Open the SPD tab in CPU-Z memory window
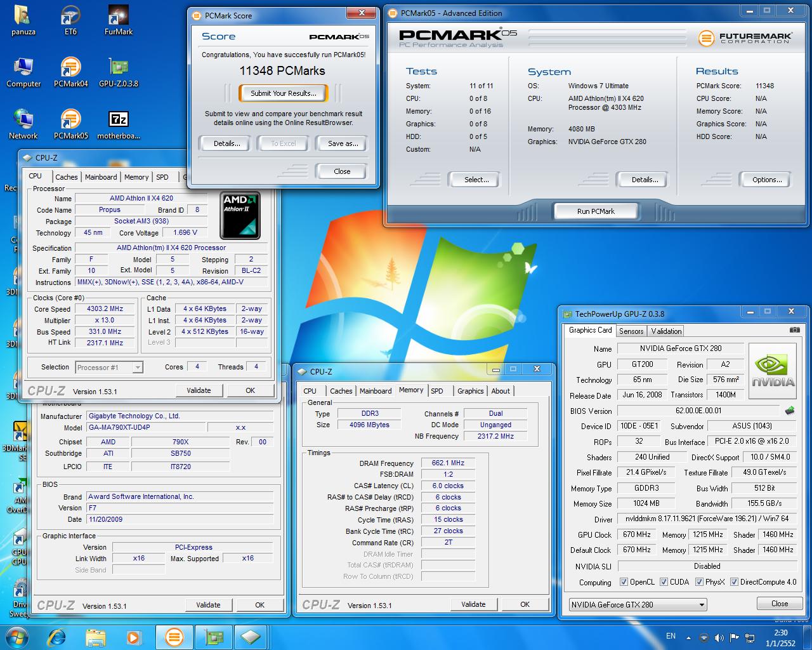 pos(437,391)
